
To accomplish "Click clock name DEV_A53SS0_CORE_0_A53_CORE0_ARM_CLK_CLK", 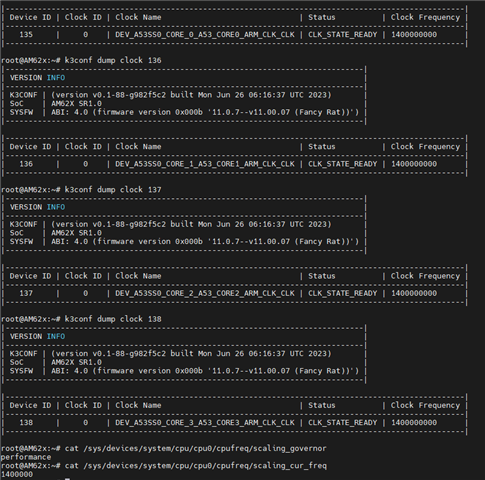I will click(x=205, y=35).
